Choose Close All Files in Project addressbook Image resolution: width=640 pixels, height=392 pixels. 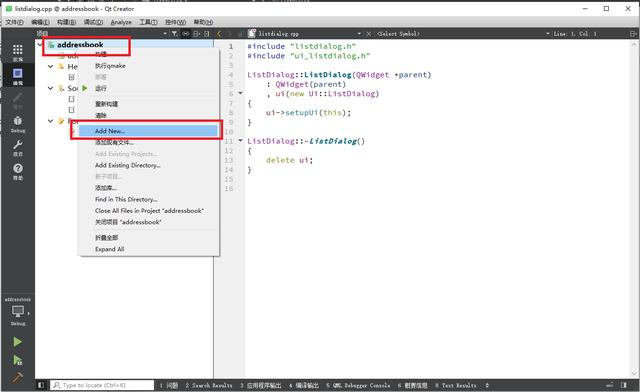(x=148, y=211)
